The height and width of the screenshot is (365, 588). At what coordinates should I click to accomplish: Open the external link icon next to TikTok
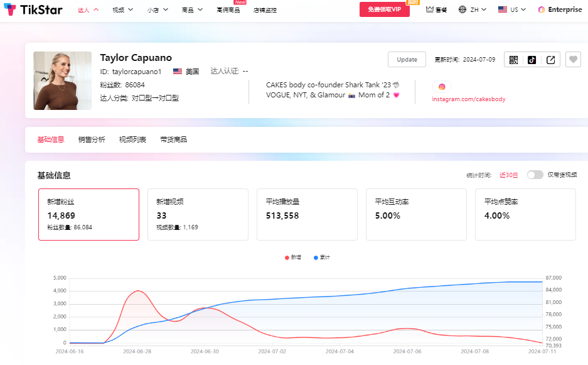pyautogui.click(x=550, y=59)
